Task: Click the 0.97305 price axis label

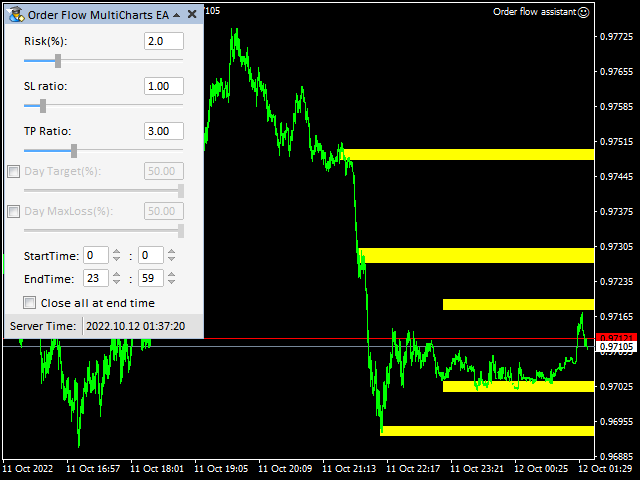Action: pos(616,247)
